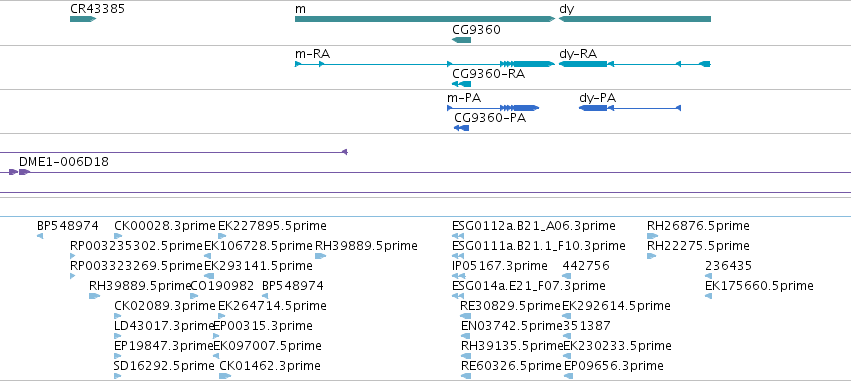The height and width of the screenshot is (381, 851).
Task: Click the CR43385 gene label
Action: pos(97,9)
